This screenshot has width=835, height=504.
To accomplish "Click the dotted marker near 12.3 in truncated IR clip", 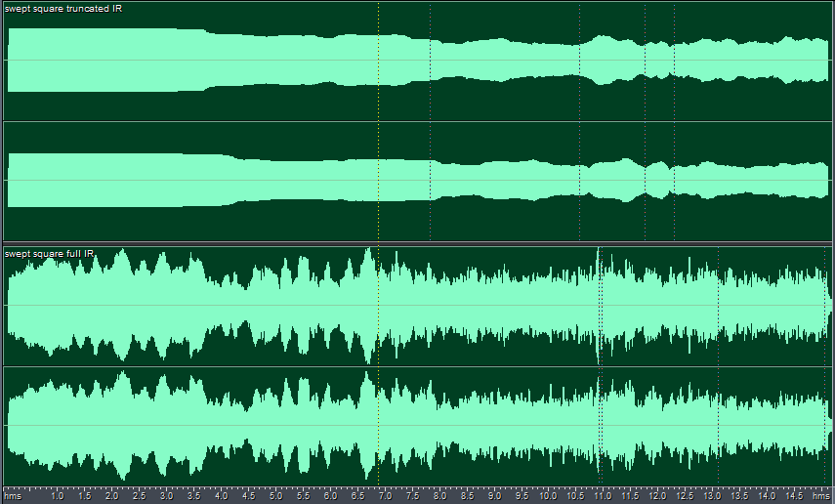I will [674, 121].
